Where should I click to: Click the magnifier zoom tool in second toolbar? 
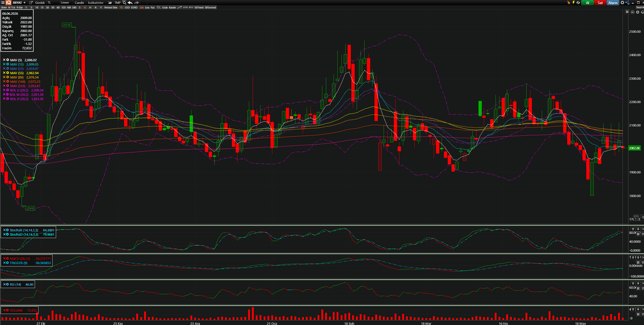(x=159, y=7)
